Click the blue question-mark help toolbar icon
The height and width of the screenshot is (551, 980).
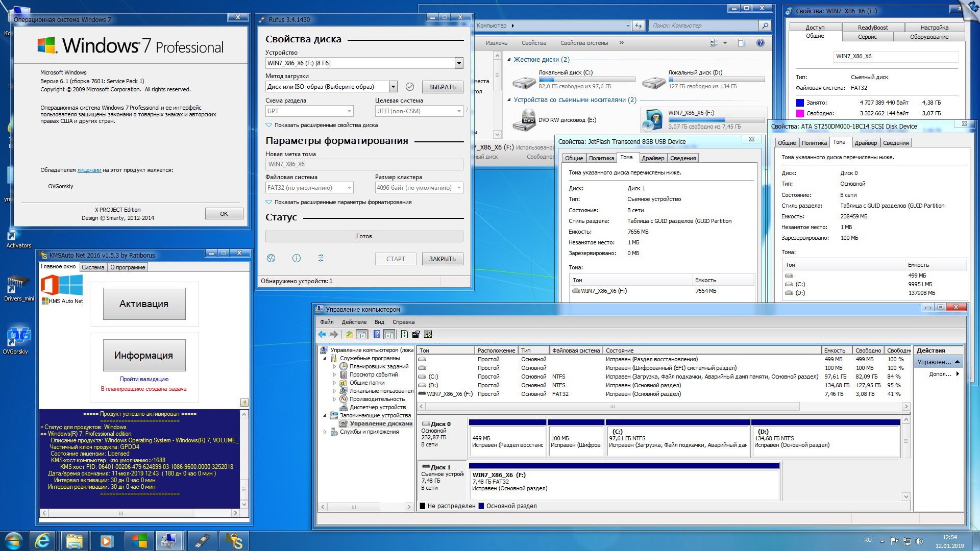(377, 334)
